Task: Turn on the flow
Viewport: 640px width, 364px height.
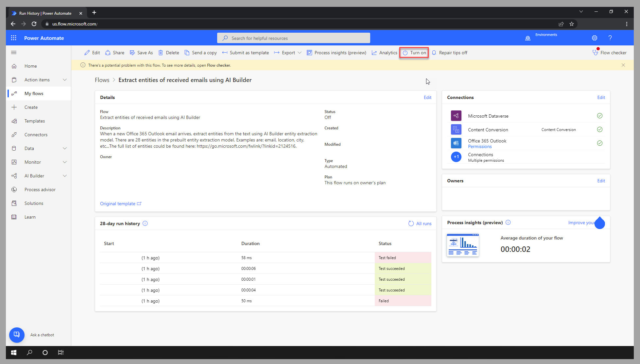Action: 414,52
